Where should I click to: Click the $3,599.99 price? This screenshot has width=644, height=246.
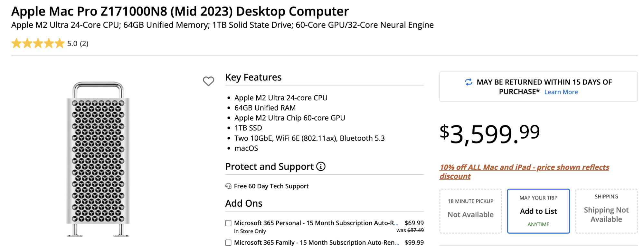coord(489,133)
